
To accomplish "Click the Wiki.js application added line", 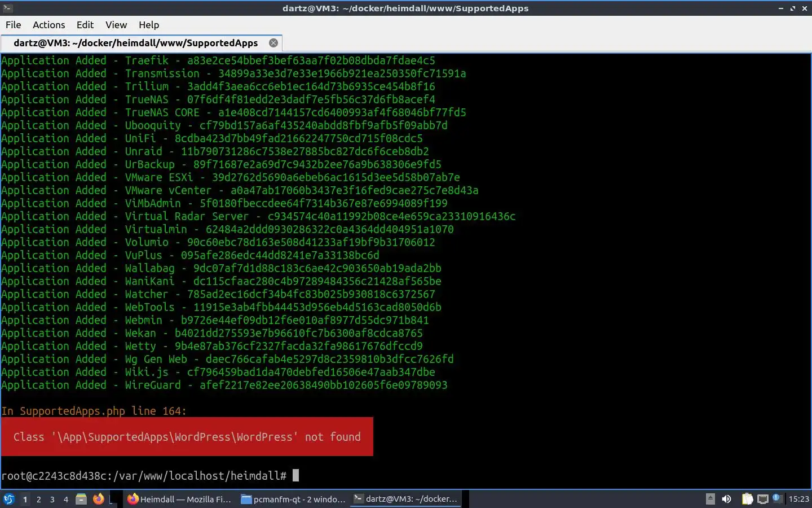I will coord(218,372).
